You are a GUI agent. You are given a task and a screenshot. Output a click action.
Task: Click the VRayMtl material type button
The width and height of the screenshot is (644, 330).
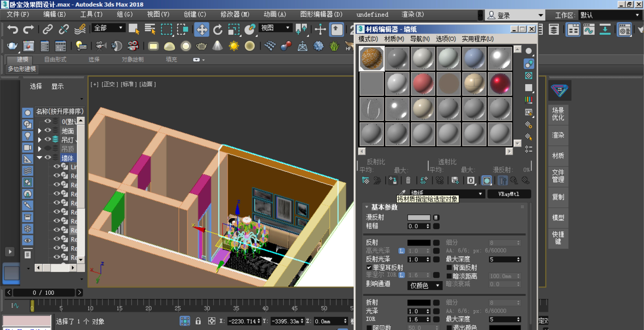point(509,194)
